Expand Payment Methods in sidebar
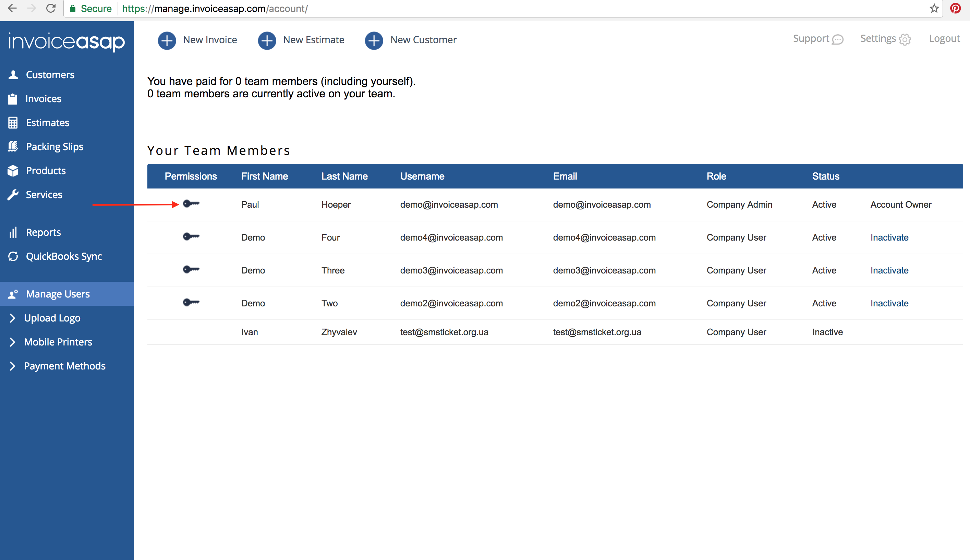970x560 pixels. coord(12,366)
